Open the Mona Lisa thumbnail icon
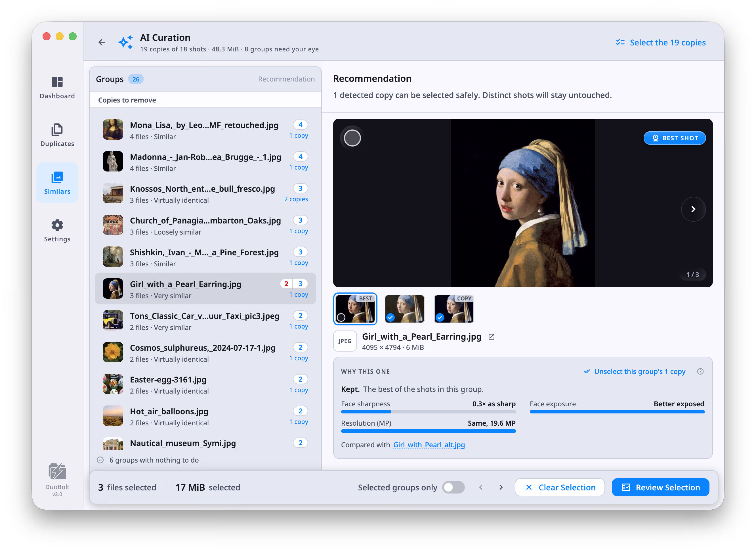756x552 pixels. tap(113, 130)
